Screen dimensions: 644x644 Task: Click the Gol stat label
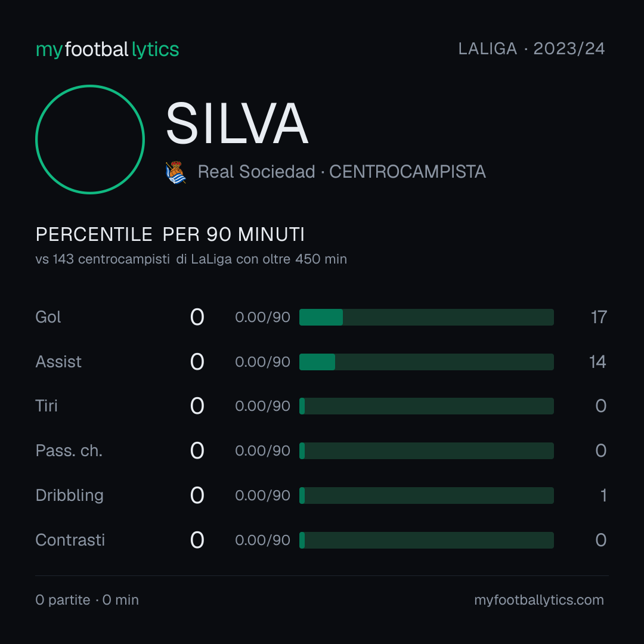coord(48,317)
